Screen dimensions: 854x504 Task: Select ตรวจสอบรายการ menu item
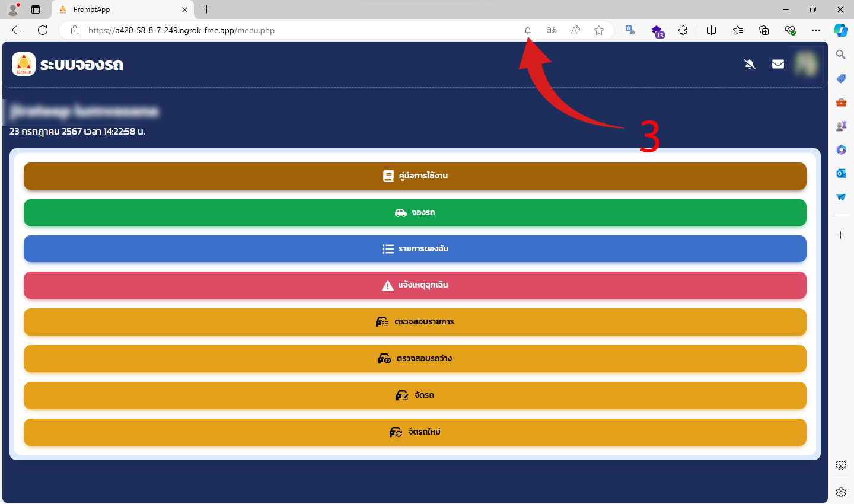point(415,322)
